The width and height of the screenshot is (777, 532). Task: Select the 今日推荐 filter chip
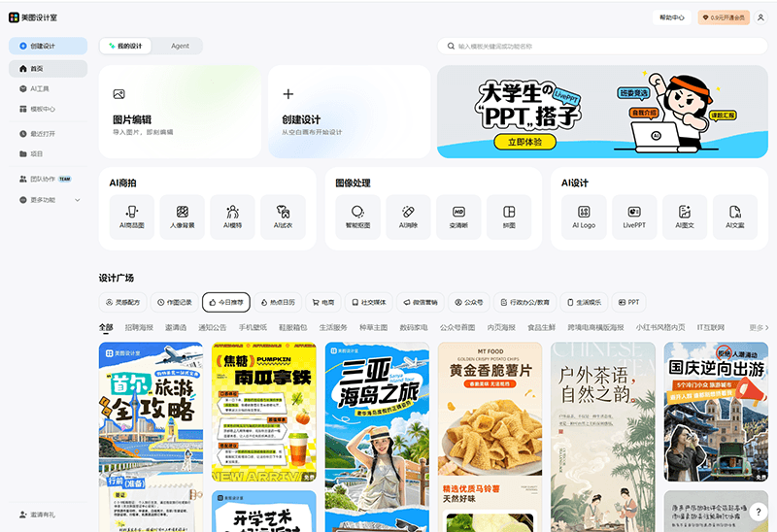pyautogui.click(x=227, y=302)
